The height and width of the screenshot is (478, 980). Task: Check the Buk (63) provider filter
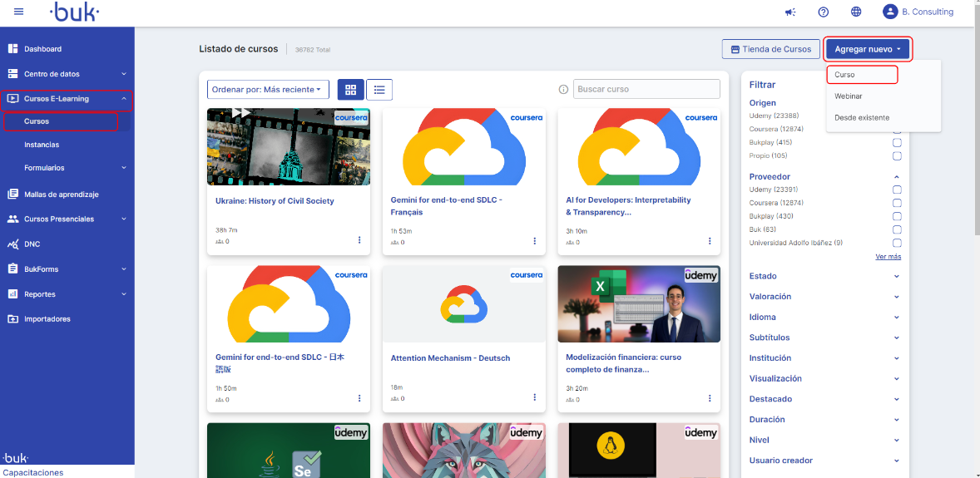[x=897, y=229]
